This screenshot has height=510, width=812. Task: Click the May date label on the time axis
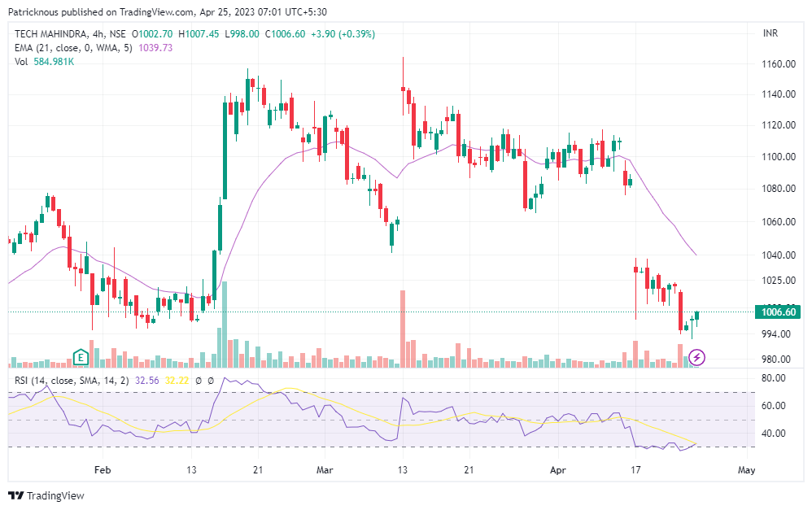pyautogui.click(x=746, y=470)
